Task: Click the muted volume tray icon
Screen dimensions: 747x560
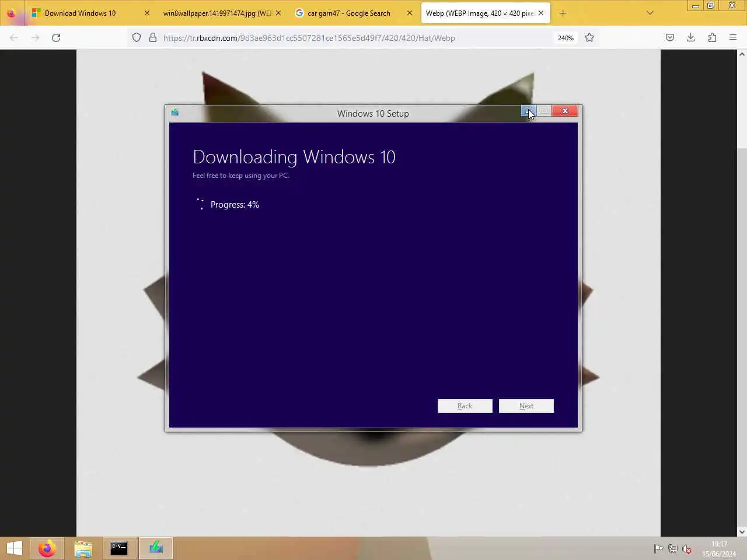Action: click(x=687, y=548)
